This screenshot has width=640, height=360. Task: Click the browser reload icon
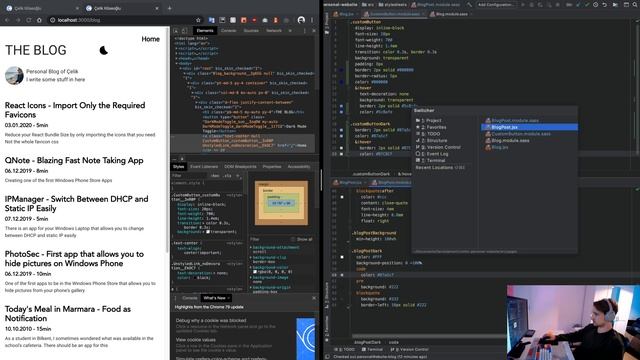(29, 20)
